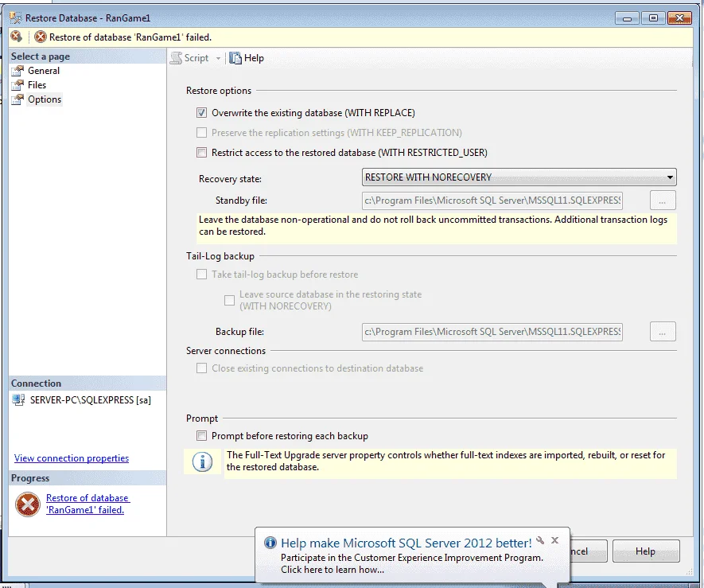704x588 pixels.
Task: Click the bottom Help button
Action: (646, 551)
